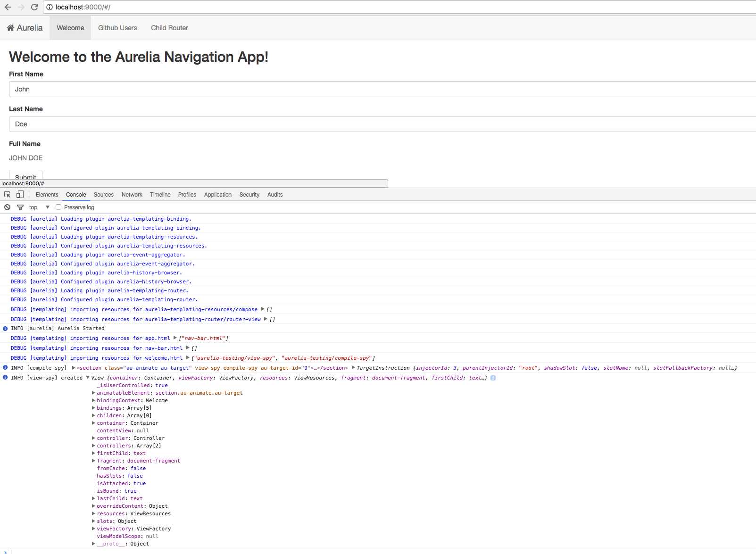
Task: Open the execution context dropdown labeled top
Action: click(39, 207)
